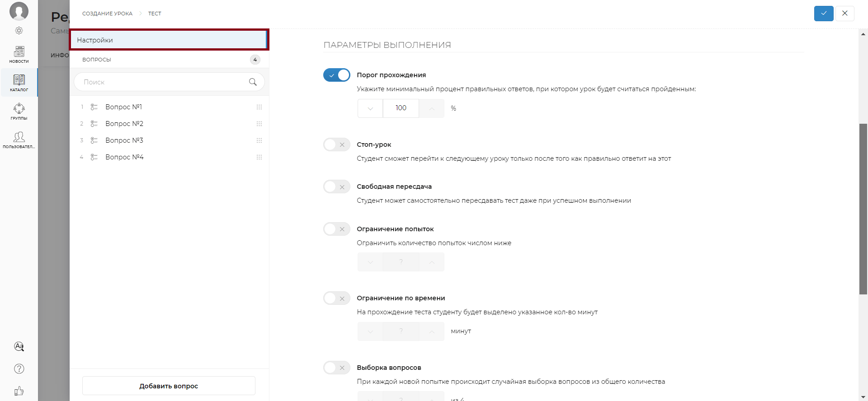Click the search magnifier icon
This screenshot has width=868, height=401.
pyautogui.click(x=253, y=82)
